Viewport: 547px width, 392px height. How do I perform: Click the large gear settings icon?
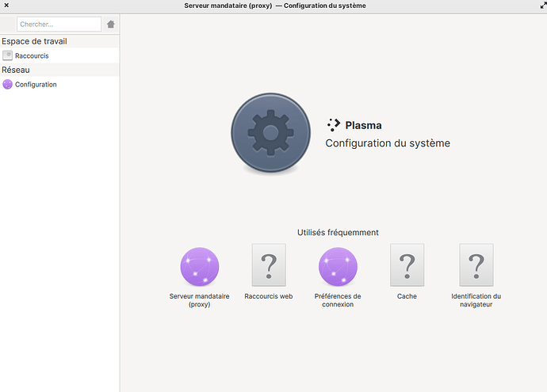click(270, 133)
